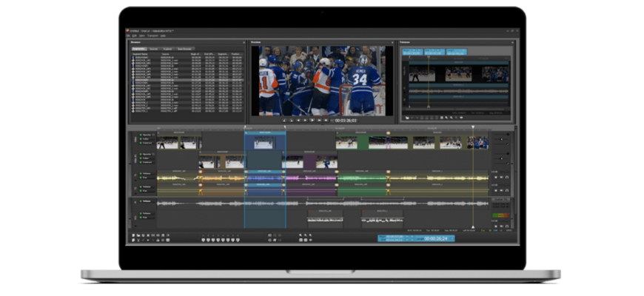Jump to previous edit point in Preview
644x296 pixels.
click(x=319, y=121)
